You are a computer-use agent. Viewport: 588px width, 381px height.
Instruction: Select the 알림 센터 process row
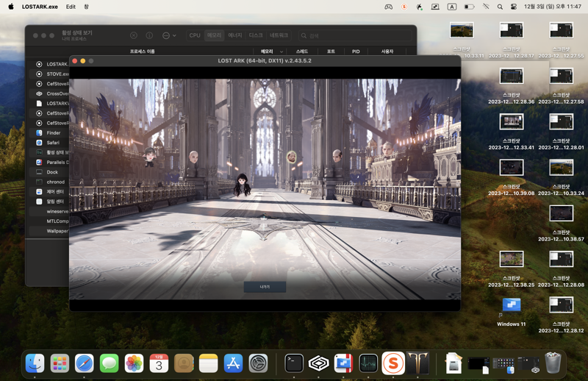click(49, 202)
